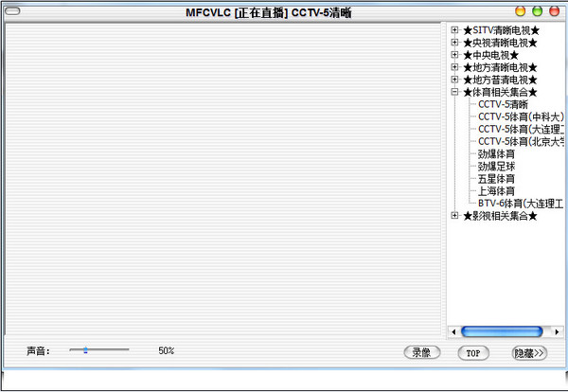Play CCTV-5体育(中科大) channel
Screen dimensions: 568x392
click(x=521, y=116)
